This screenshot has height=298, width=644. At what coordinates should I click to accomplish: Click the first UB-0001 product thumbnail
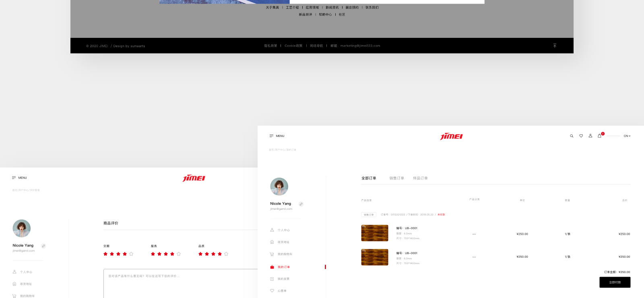[x=375, y=233]
